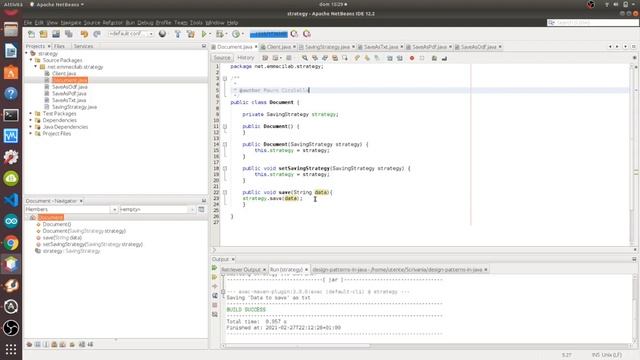Expand the Dependencies node
The height and width of the screenshot is (360, 640).
[31, 120]
